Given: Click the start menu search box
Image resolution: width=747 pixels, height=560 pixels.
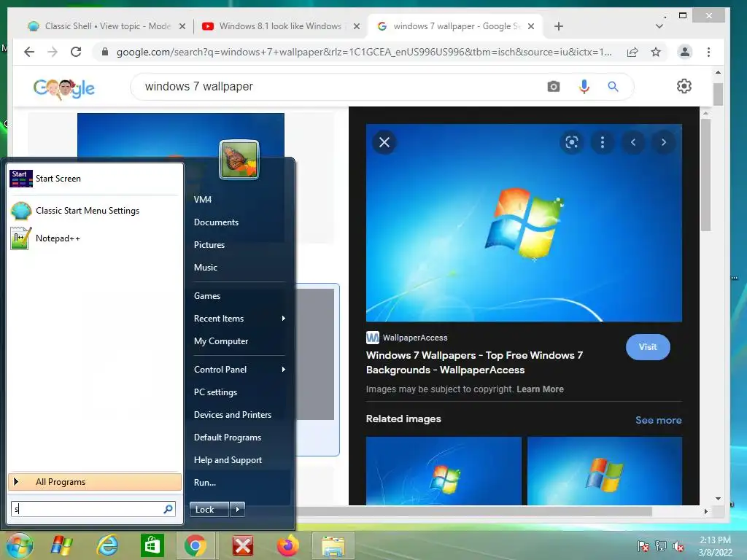Looking at the screenshot, I should (x=93, y=509).
